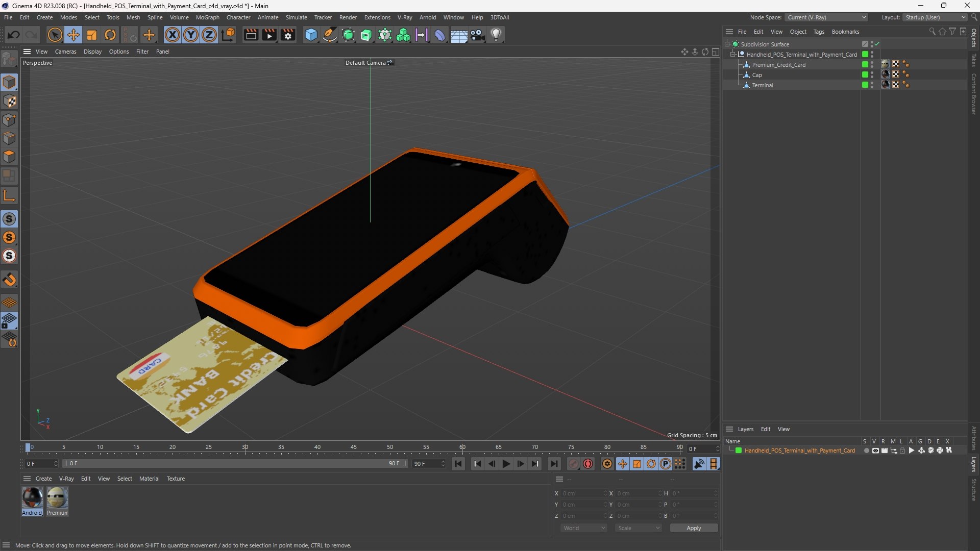Toggle Y axis lock

(191, 35)
